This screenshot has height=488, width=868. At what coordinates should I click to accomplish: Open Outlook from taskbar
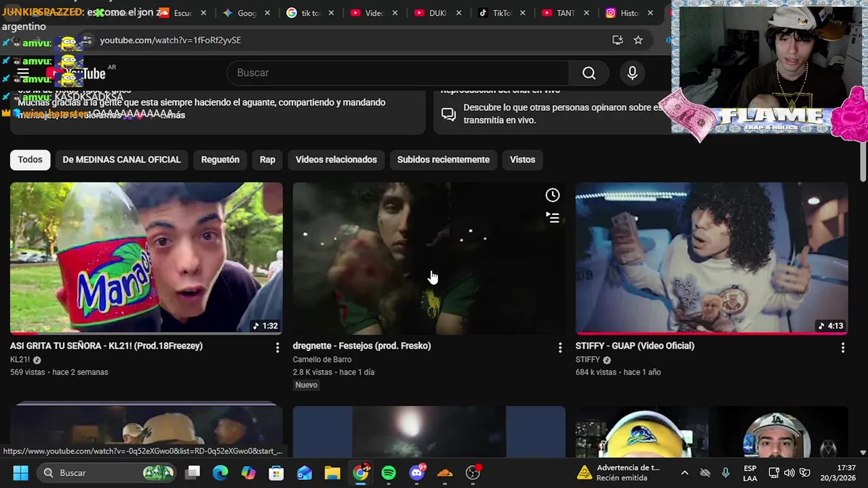pos(304,472)
